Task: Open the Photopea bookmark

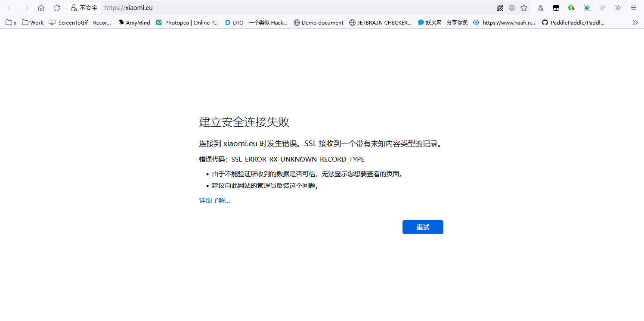Action: 187,22
